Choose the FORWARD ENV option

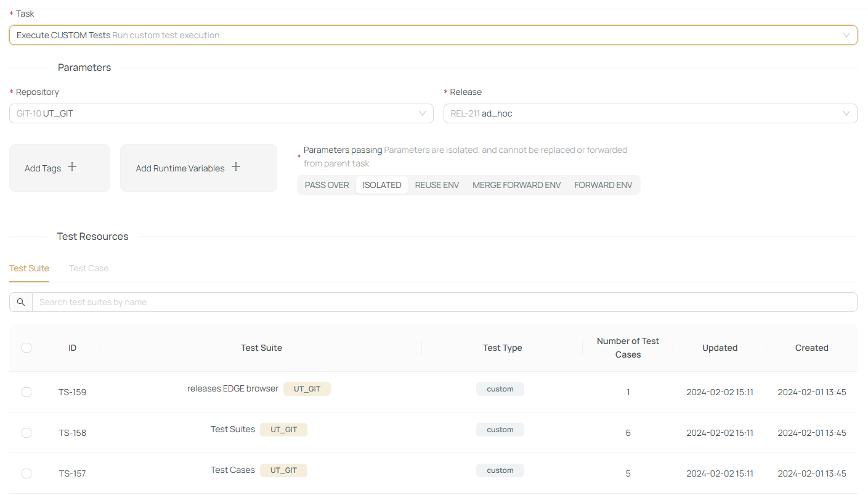point(602,184)
